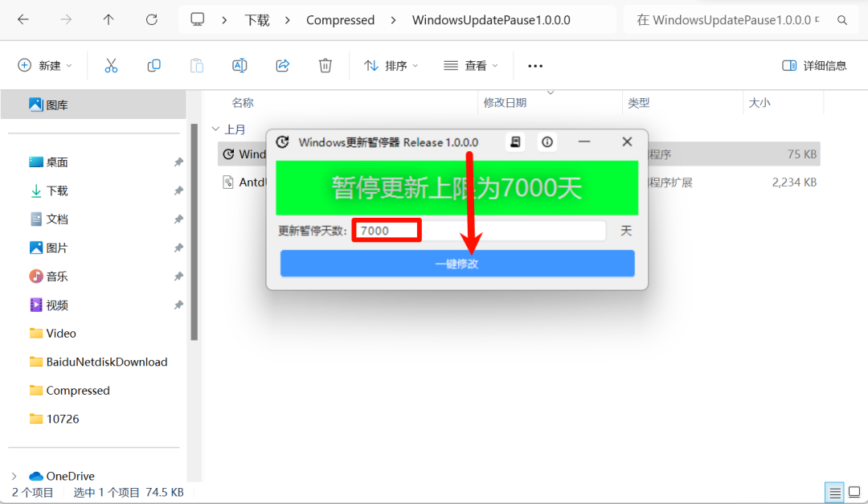Sort by the 大小 column header
The width and height of the screenshot is (868, 504).
pos(759,102)
